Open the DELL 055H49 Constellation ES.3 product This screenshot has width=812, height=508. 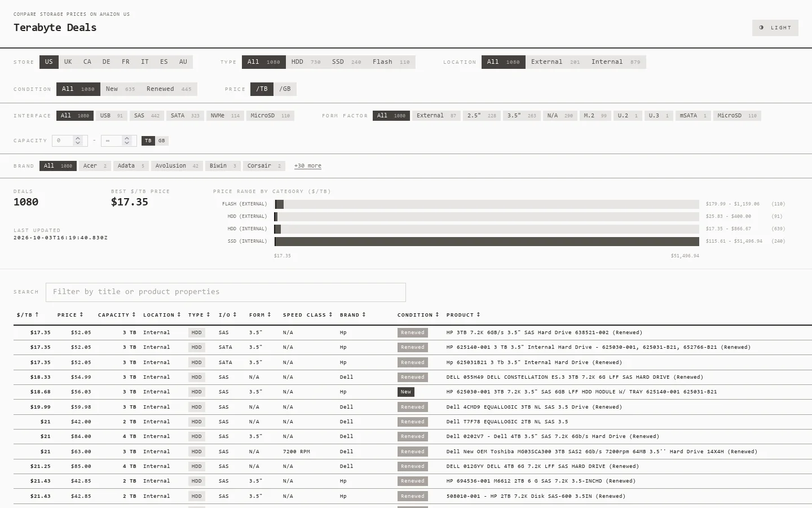[x=575, y=377]
